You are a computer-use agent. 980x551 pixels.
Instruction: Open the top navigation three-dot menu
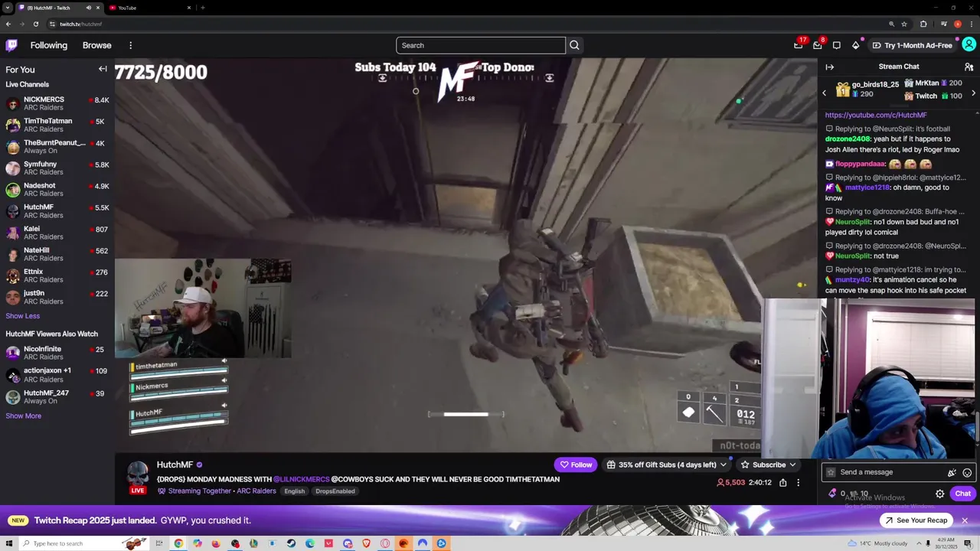(130, 45)
